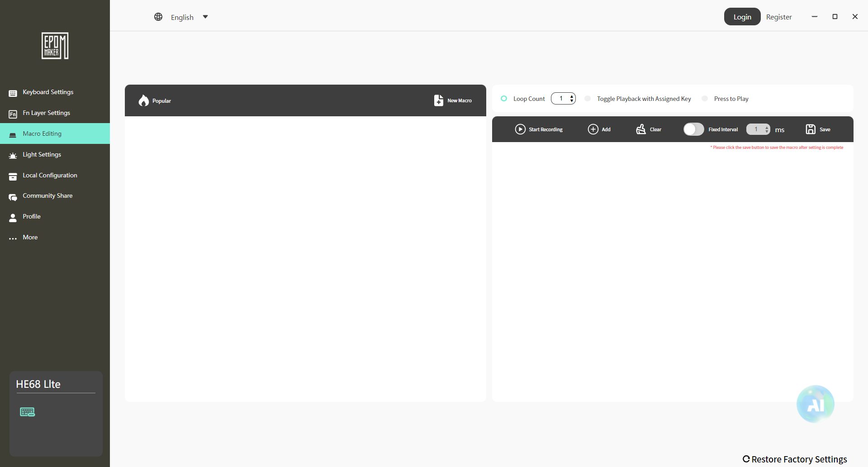Screen dimensions: 868x467
Task: Click the Start Recording play icon
Action: [520, 129]
